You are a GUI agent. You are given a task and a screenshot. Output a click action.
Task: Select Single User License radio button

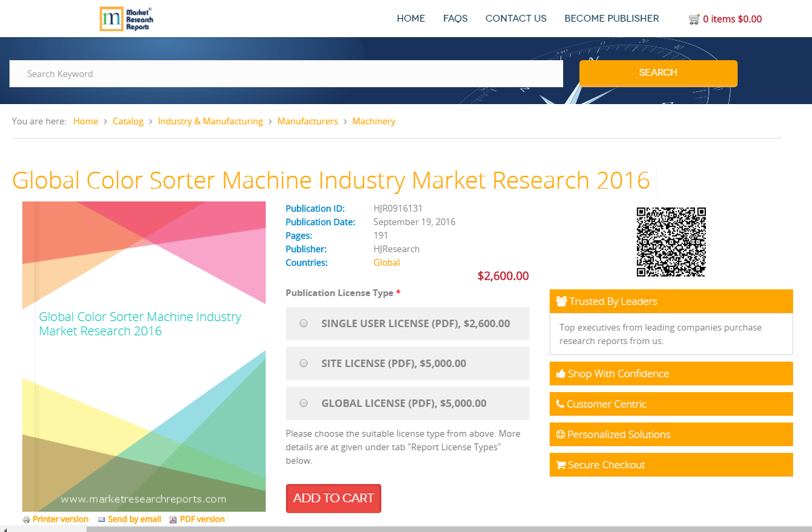point(304,323)
